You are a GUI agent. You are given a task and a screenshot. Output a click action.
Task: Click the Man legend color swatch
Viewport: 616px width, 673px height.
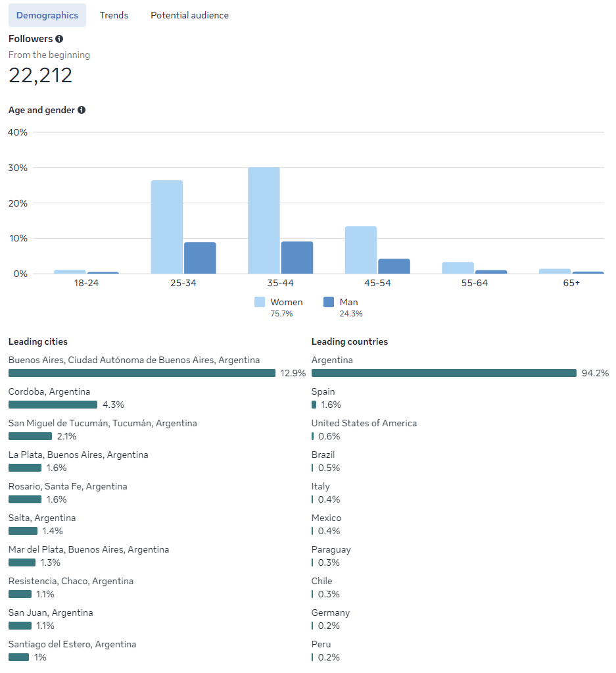click(329, 302)
